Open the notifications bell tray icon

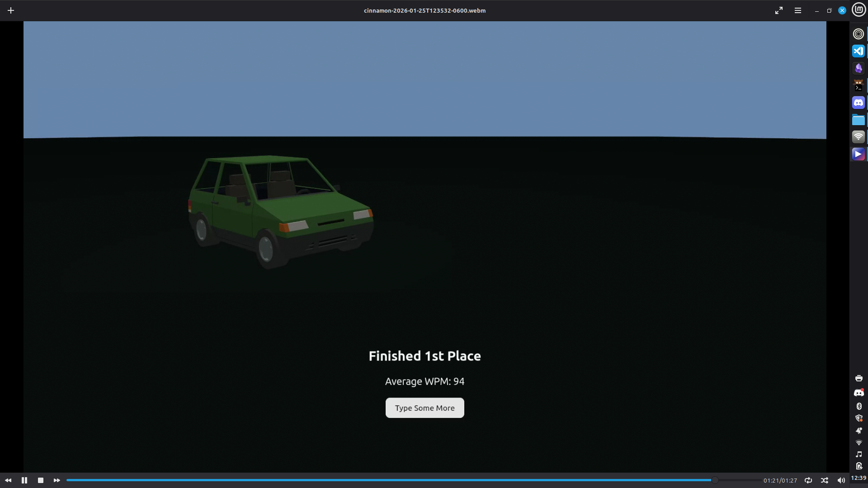tap(859, 431)
